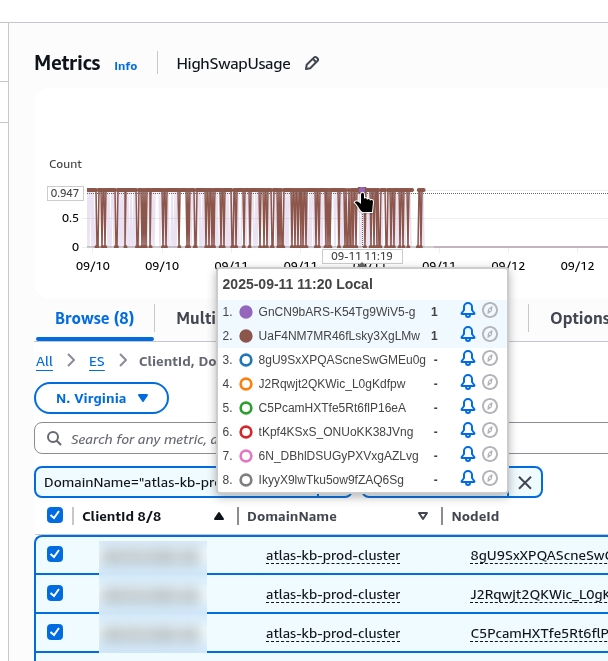Viewport: 608px width, 661px height.
Task: Open the Metrics Info link
Action: pos(126,66)
